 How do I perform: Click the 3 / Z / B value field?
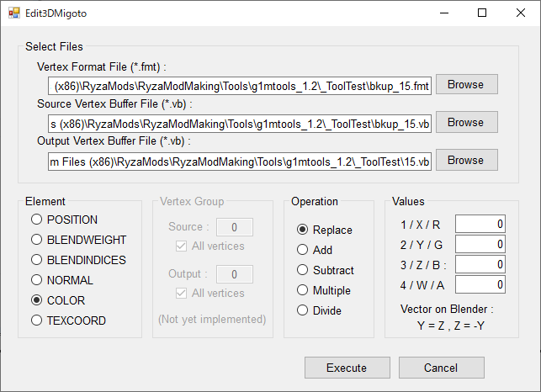pos(480,264)
